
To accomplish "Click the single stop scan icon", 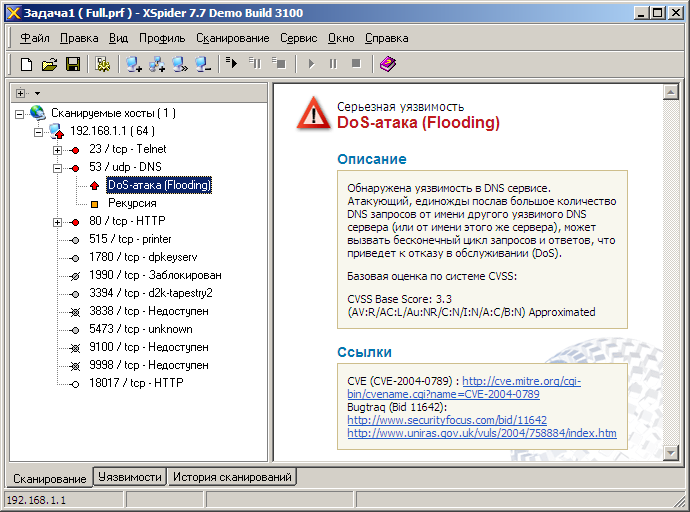I will (x=356, y=64).
